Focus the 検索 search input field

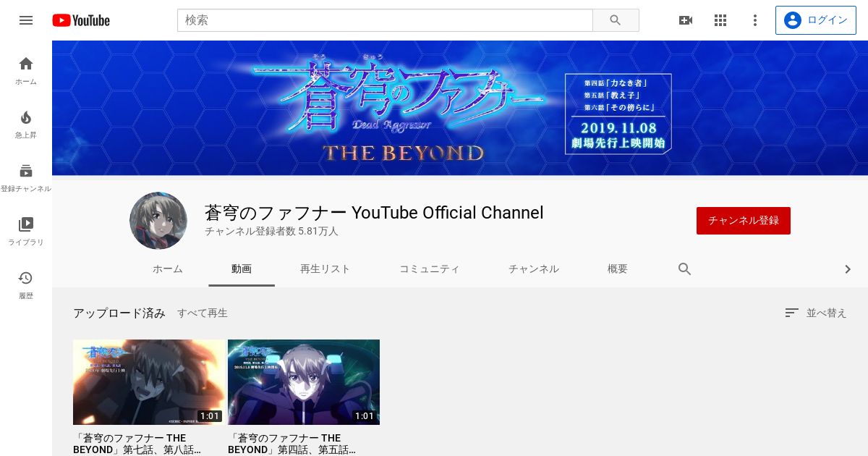point(385,20)
